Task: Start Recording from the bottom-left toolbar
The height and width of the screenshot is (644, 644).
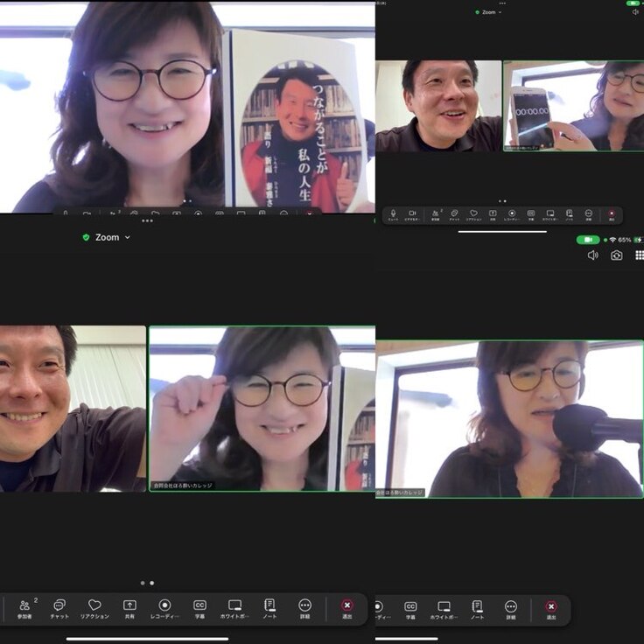Action: [164, 606]
